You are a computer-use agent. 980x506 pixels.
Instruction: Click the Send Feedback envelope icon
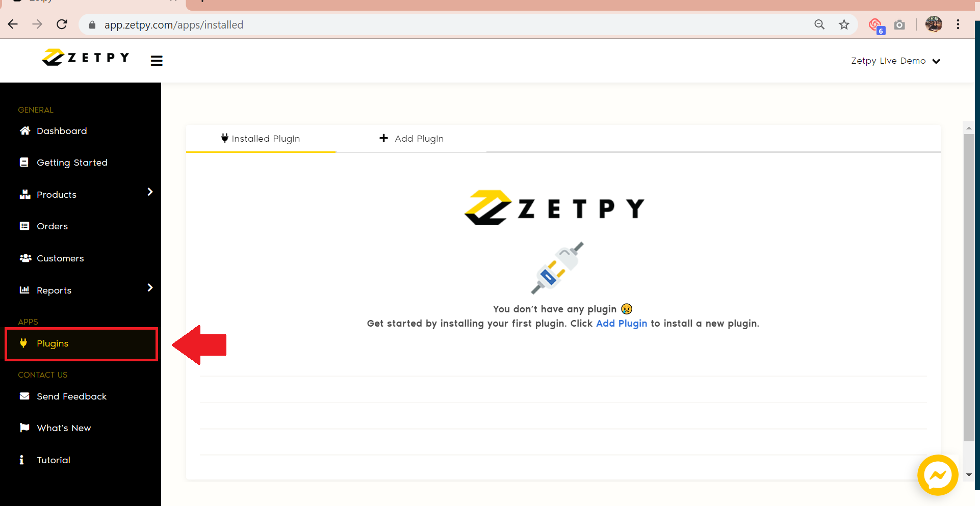click(x=24, y=396)
